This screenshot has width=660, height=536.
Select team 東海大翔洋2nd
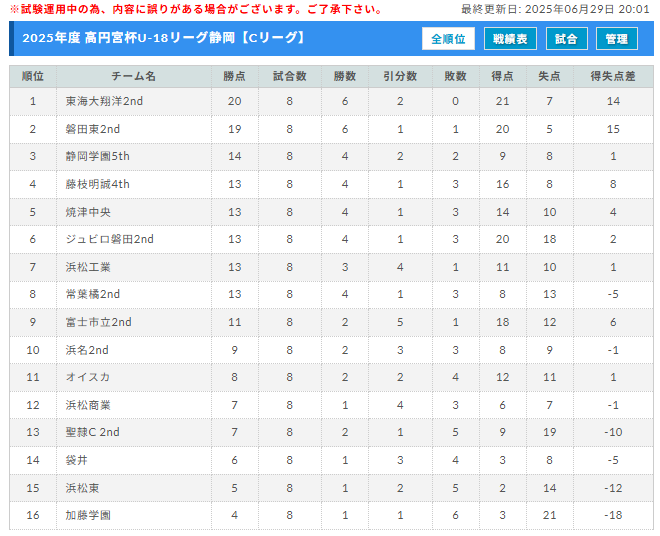tap(104, 101)
